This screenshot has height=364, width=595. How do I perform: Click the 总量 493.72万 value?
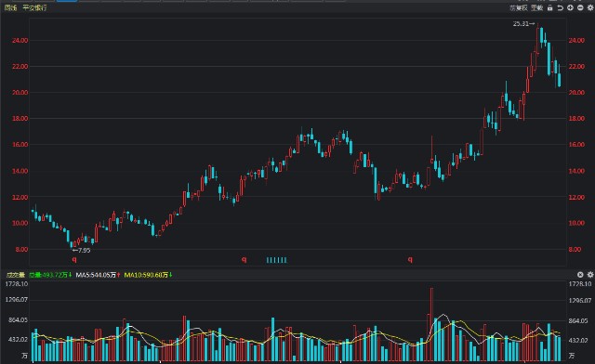[x=50, y=275]
